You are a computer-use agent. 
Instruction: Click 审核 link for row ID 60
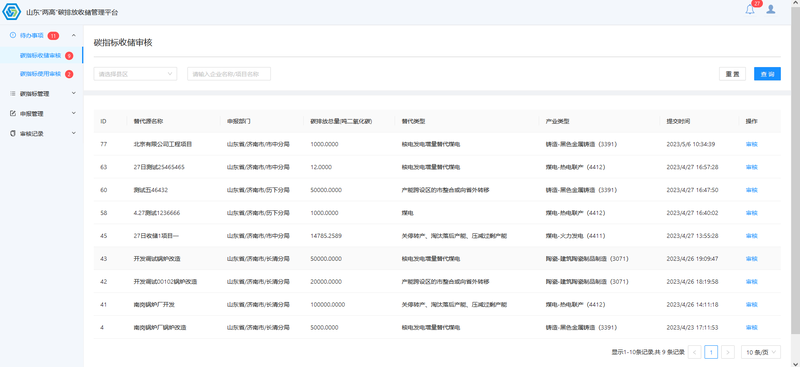[x=752, y=190]
